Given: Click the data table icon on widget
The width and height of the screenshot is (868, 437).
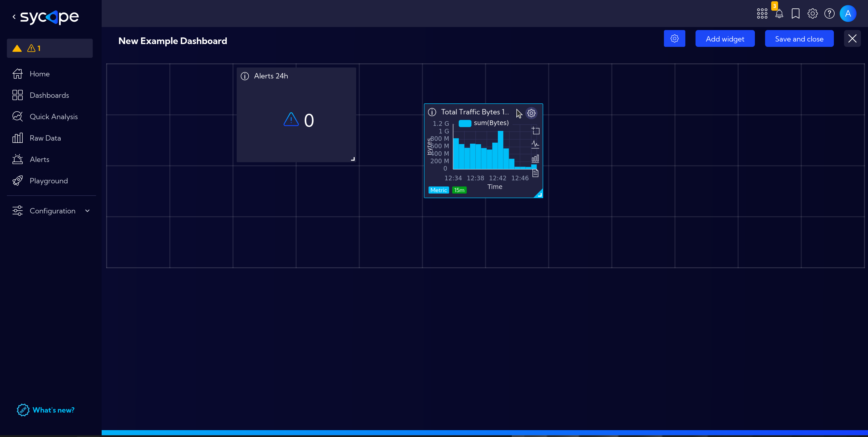Looking at the screenshot, I should [534, 173].
